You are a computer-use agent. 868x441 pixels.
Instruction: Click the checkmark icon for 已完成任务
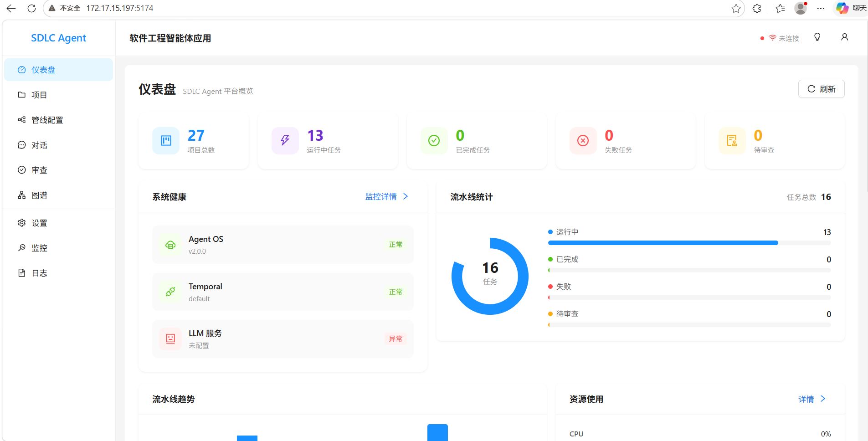pyautogui.click(x=434, y=141)
